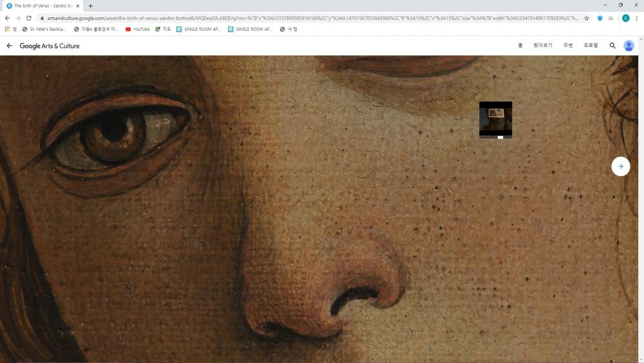This screenshot has width=644, height=363.
Task: Click the browser back button
Action: click(x=7, y=18)
